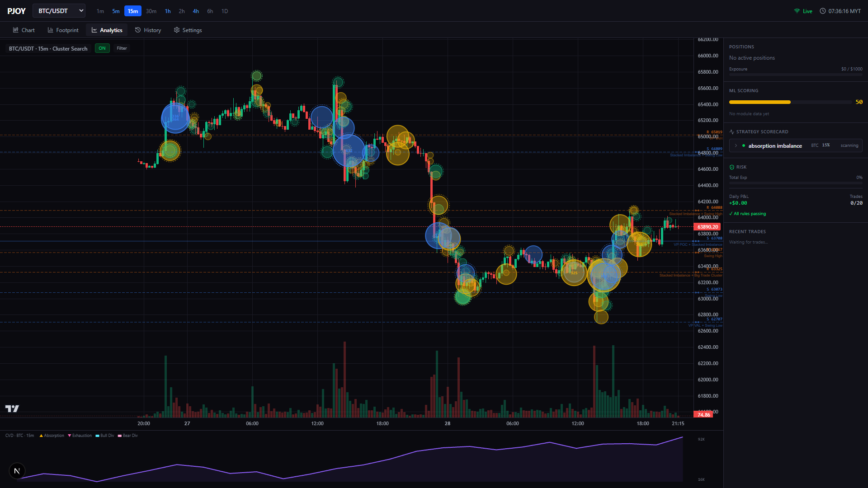Click the ML Scoring progress bar
The width and height of the screenshot is (868, 488).
[790, 102]
